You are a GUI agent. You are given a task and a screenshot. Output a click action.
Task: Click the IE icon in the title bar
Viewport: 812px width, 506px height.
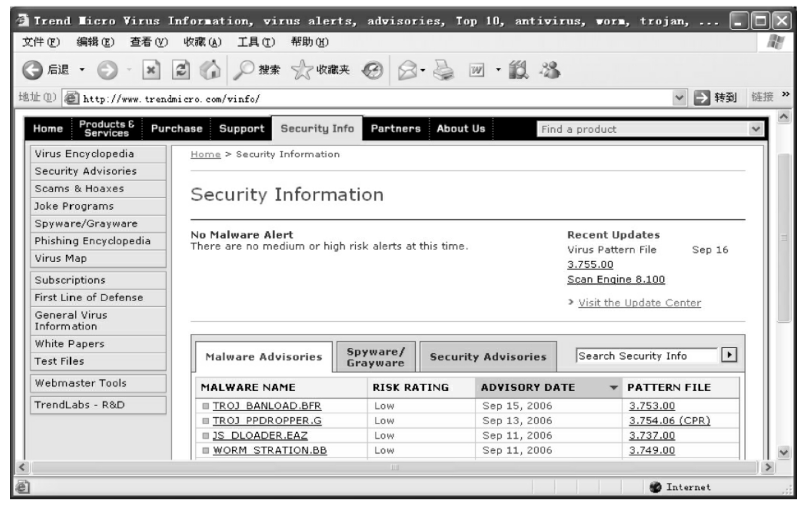(x=22, y=20)
